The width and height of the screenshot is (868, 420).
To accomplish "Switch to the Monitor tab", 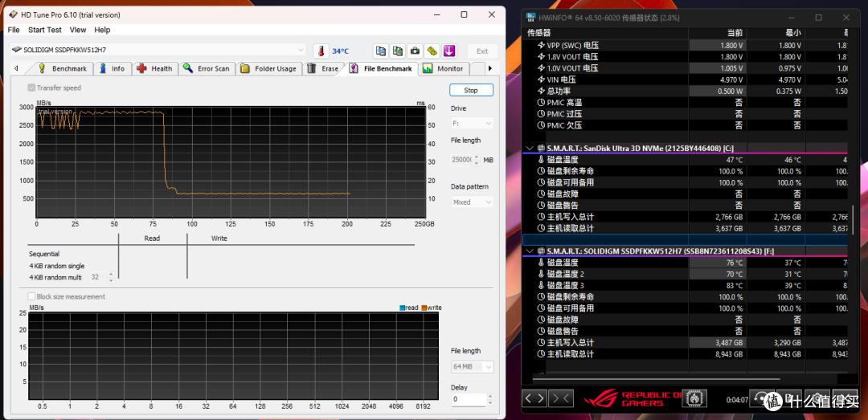I will click(x=444, y=68).
